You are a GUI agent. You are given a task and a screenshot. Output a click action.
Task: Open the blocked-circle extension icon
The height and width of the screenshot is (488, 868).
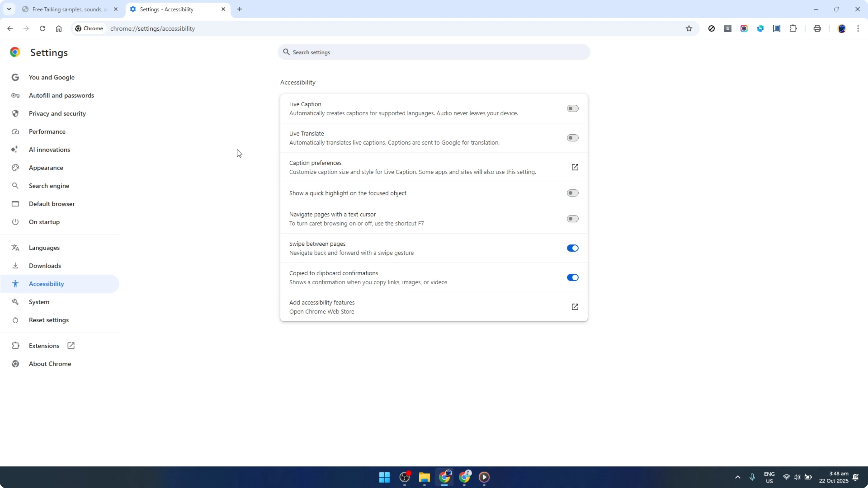coord(711,29)
